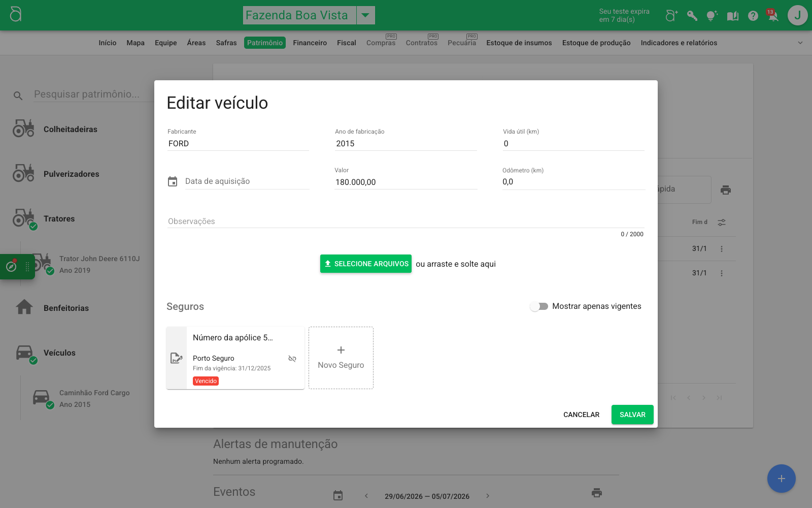Open the Estoque de insumos tab

pyautogui.click(x=519, y=43)
